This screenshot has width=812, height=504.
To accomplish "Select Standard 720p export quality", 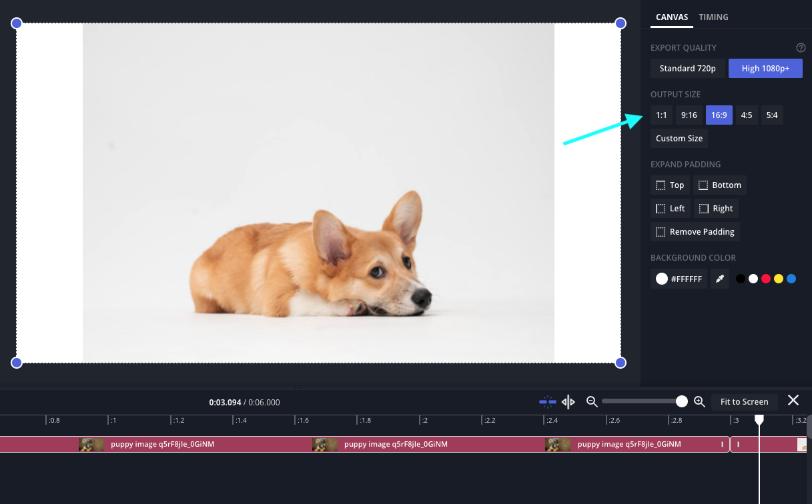I will pyautogui.click(x=687, y=69).
